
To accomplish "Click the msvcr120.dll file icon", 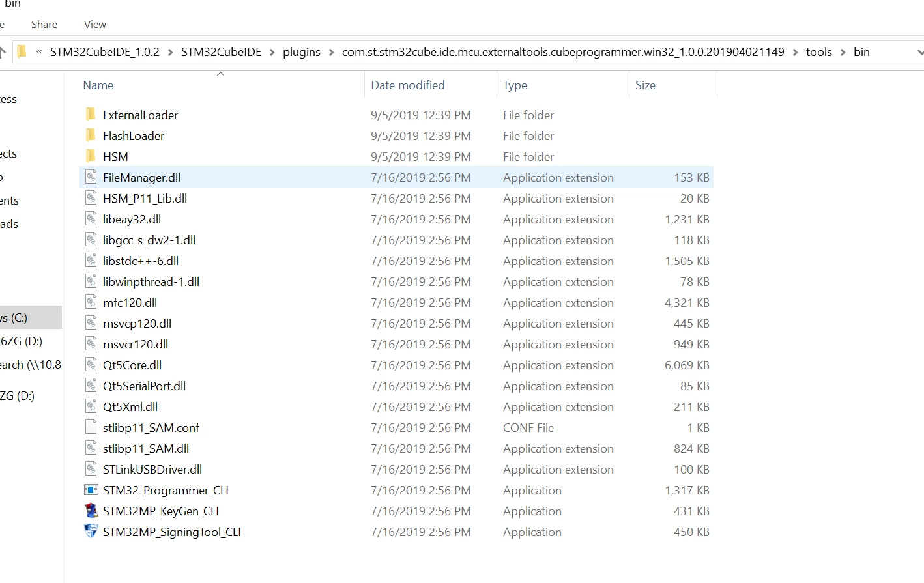I will 91,344.
